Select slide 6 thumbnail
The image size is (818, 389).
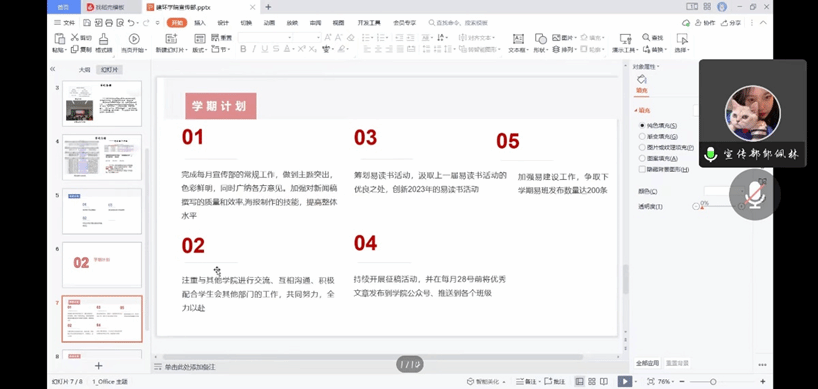coord(102,264)
